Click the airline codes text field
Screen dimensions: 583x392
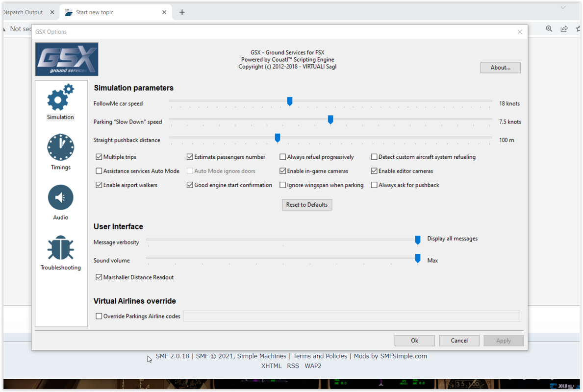pyautogui.click(x=352, y=316)
